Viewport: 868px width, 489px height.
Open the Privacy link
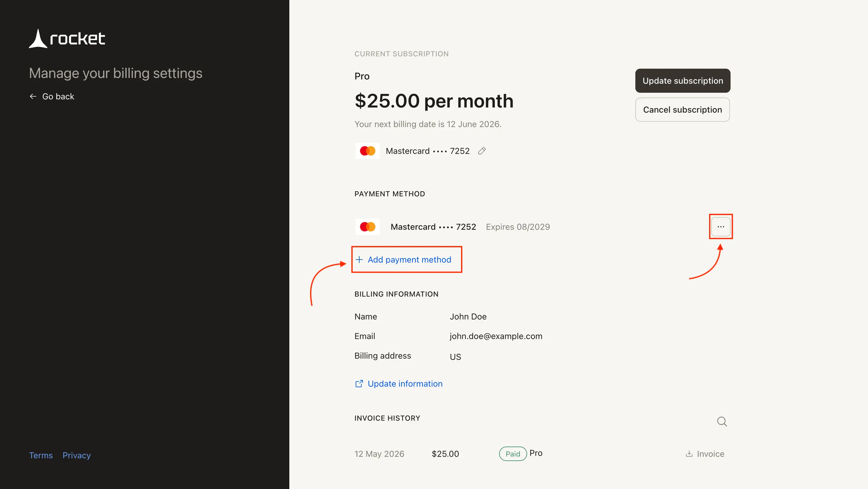point(77,455)
